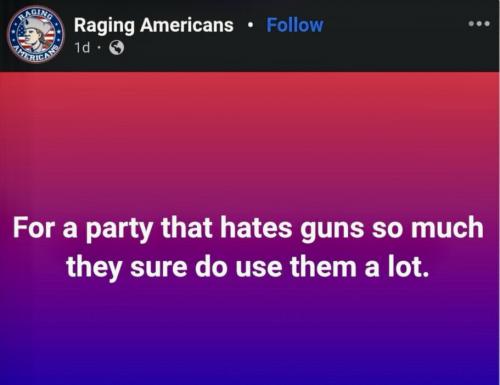Click the word "guns" in the post
The width and height of the screenshot is (500, 385).
pyautogui.click(x=332, y=229)
